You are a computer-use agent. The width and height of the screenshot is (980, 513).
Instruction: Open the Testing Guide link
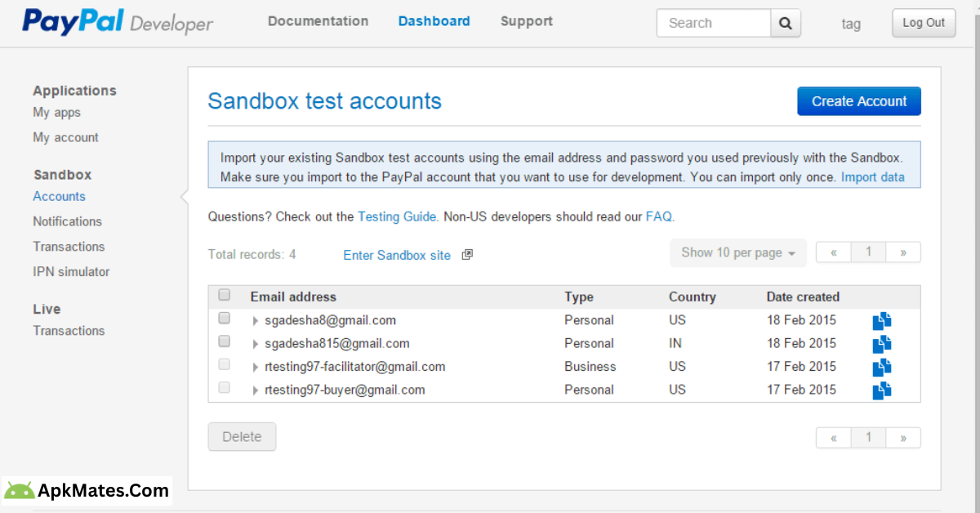pyautogui.click(x=398, y=216)
